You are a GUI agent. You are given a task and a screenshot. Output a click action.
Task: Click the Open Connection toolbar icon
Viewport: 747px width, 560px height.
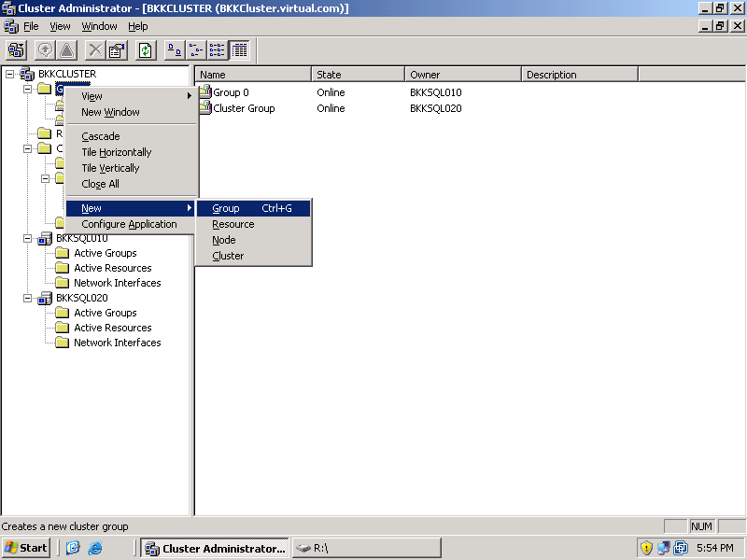[x=16, y=50]
